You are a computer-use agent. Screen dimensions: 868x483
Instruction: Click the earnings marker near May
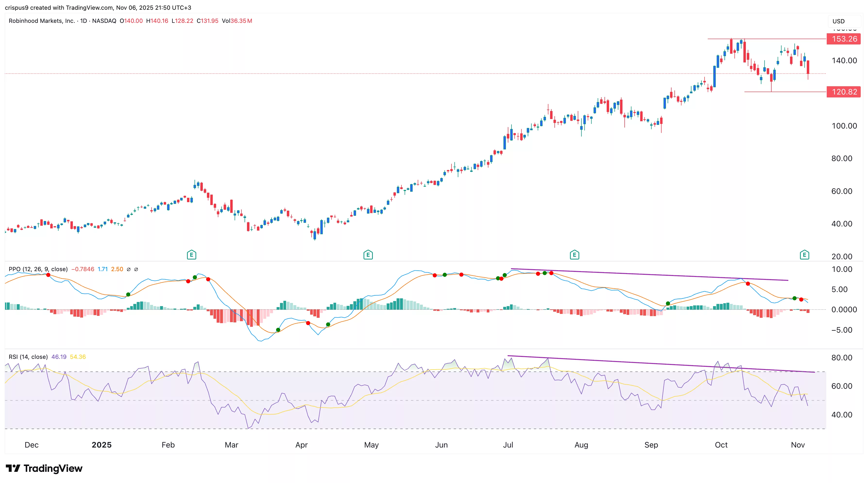coord(368,255)
